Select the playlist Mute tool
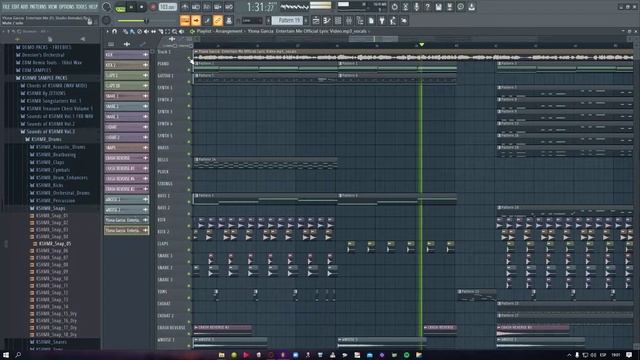640x360 pixels. point(146,31)
